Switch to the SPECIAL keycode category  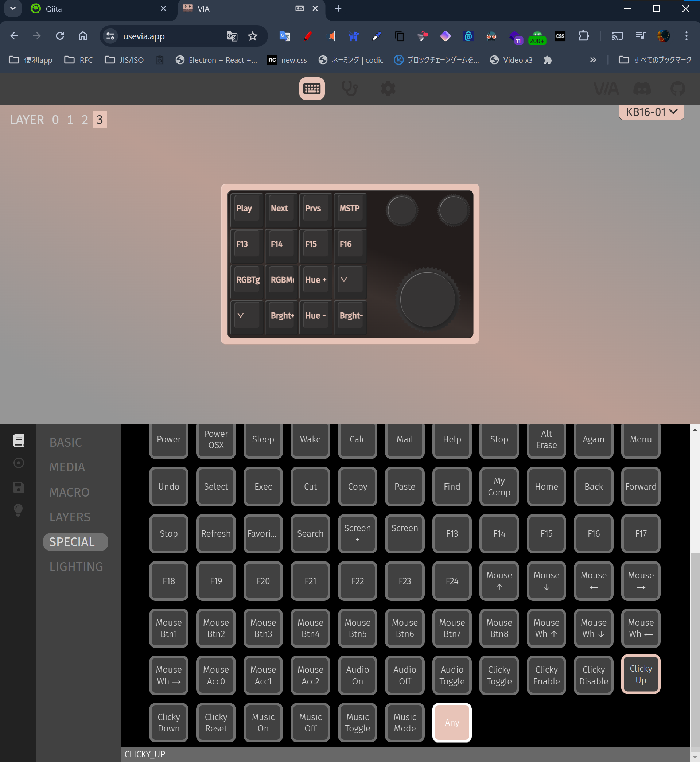point(75,541)
